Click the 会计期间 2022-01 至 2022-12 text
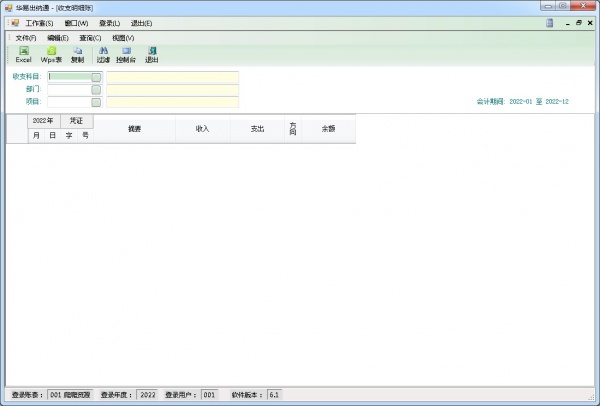The height and width of the screenshot is (406, 600). point(522,102)
